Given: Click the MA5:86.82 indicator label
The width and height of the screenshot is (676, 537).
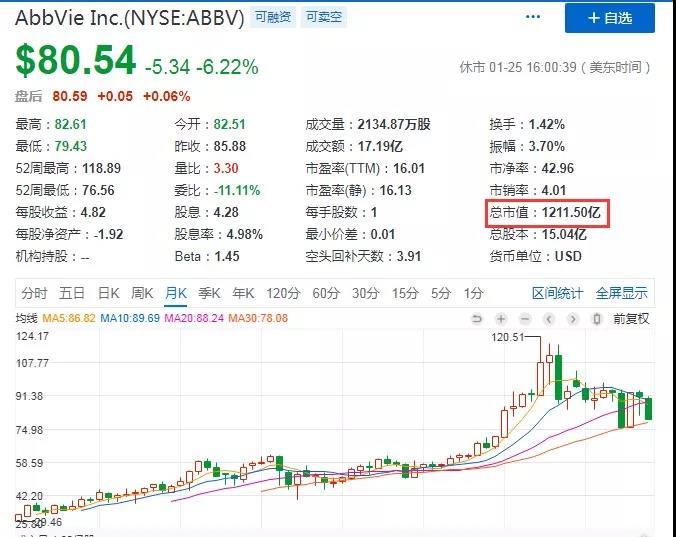Looking at the screenshot, I should coord(69,318).
